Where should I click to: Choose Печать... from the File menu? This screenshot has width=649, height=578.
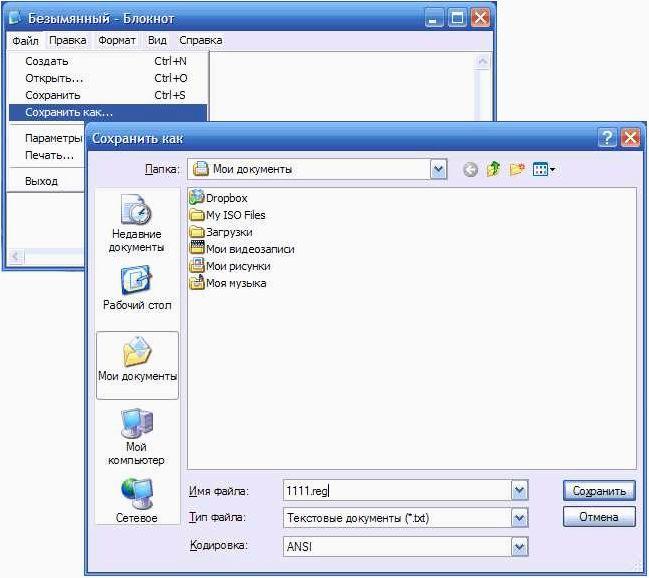[x=49, y=155]
